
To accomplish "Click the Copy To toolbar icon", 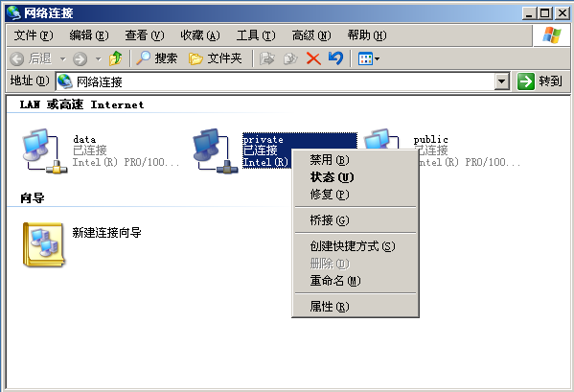I will tap(290, 58).
